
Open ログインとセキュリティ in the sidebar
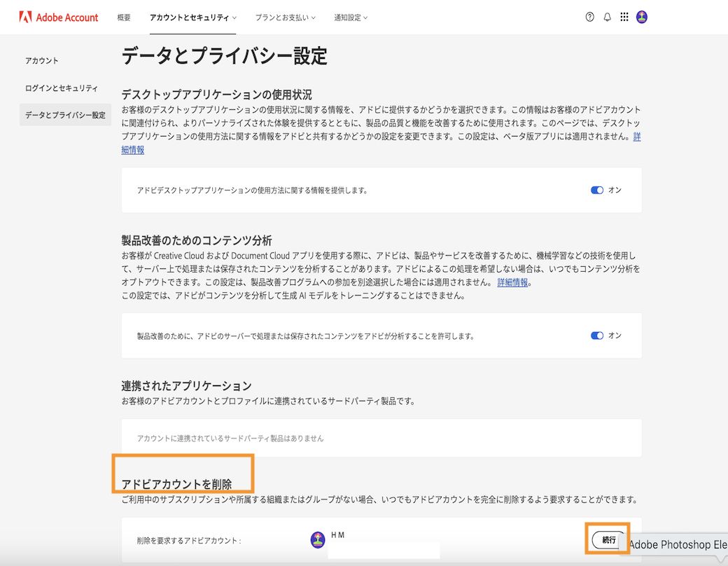62,88
